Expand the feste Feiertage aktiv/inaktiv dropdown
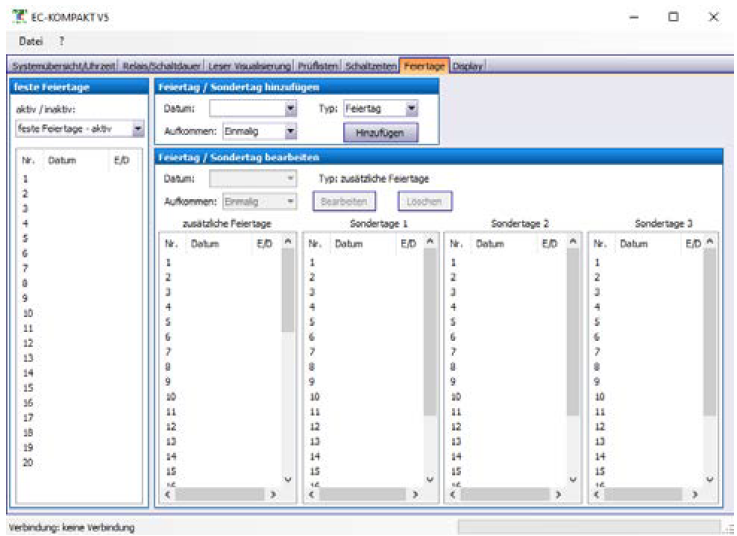The width and height of the screenshot is (737, 536). pyautogui.click(x=138, y=128)
